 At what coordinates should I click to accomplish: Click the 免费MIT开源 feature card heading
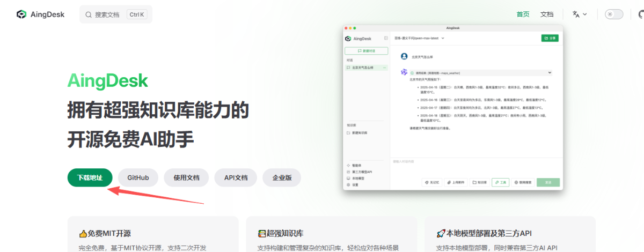click(x=105, y=234)
